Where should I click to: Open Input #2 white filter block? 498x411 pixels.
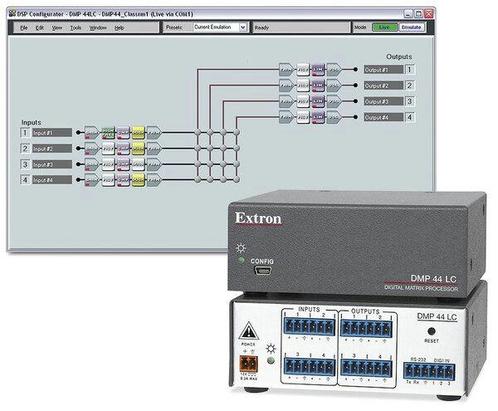tap(108, 148)
